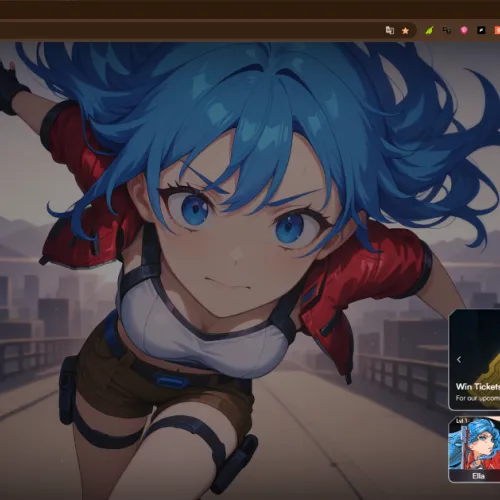This screenshot has height=500, width=500.
Task: Toggle the bookmark star icon
Action: tap(405, 31)
